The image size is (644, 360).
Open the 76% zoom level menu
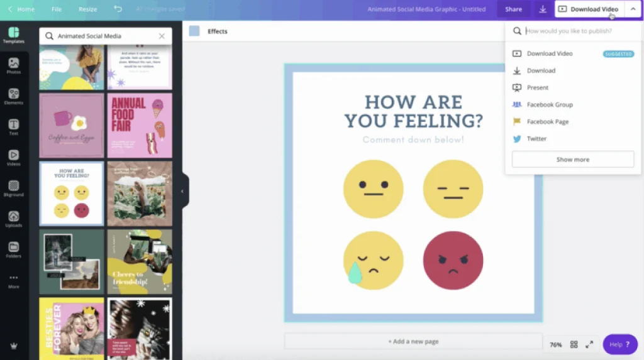coord(555,344)
